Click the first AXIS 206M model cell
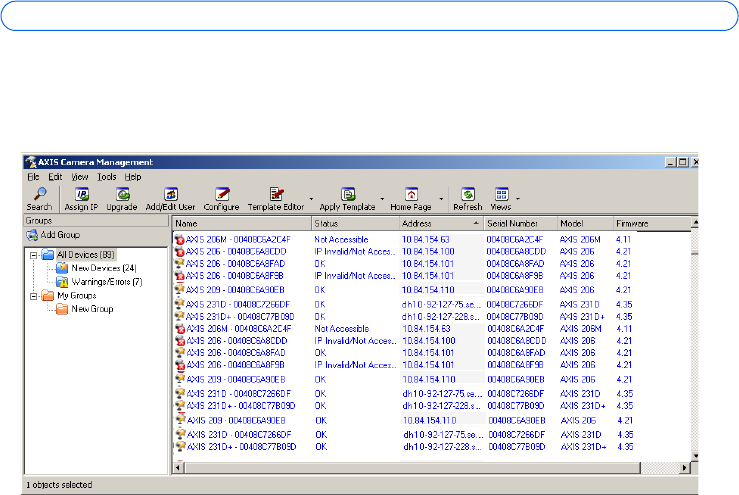Screen dimensions: 739x495 [x=580, y=239]
